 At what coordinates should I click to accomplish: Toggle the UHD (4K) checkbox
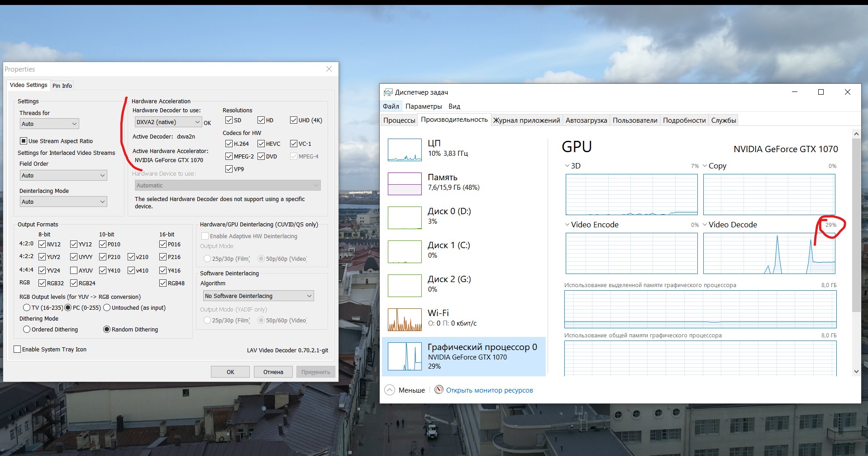pyautogui.click(x=294, y=120)
